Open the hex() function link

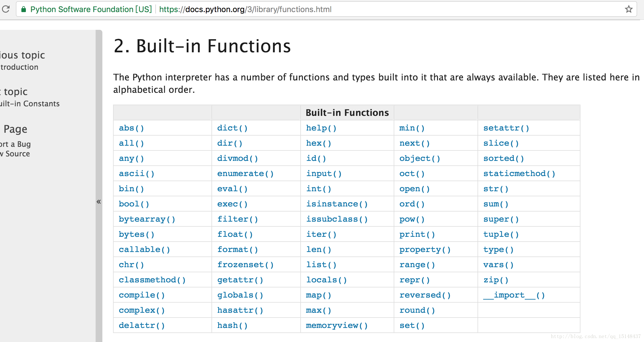pos(319,143)
